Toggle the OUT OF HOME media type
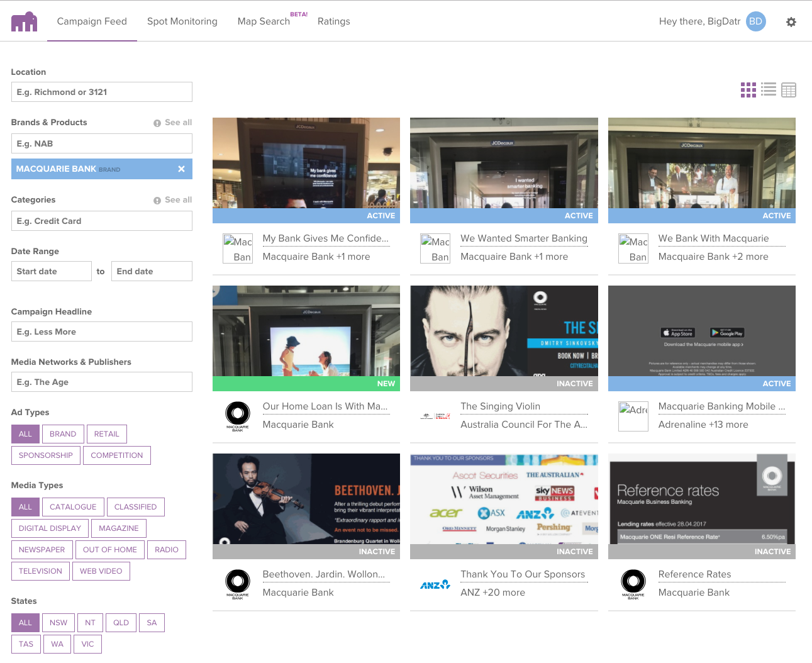Viewport: 812px width, 663px height. pos(110,550)
